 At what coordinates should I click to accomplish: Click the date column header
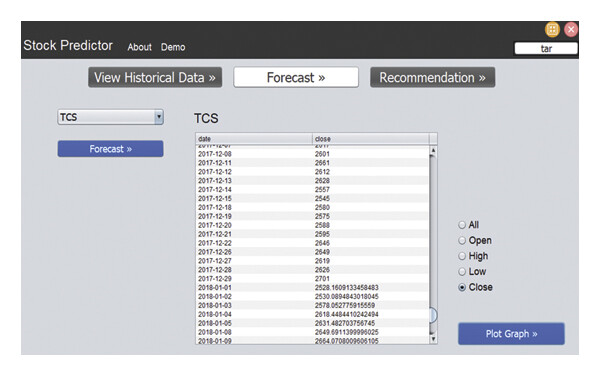tap(254, 138)
